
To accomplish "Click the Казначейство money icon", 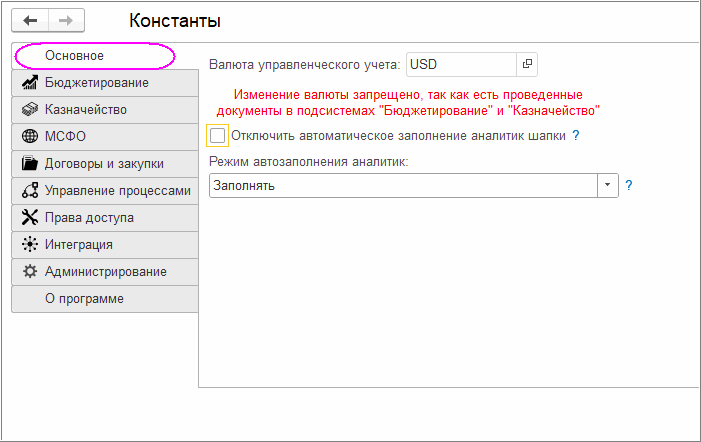I will (29, 110).
